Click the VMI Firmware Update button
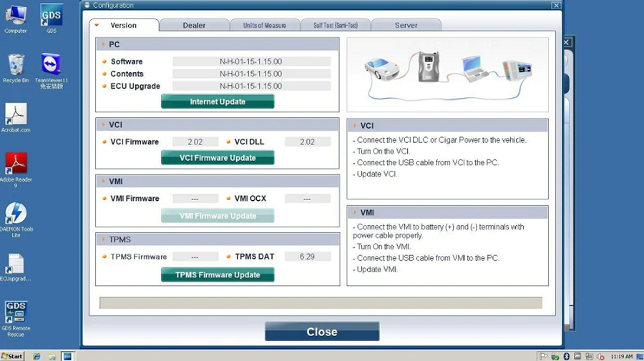This screenshot has width=644, height=361. point(218,216)
